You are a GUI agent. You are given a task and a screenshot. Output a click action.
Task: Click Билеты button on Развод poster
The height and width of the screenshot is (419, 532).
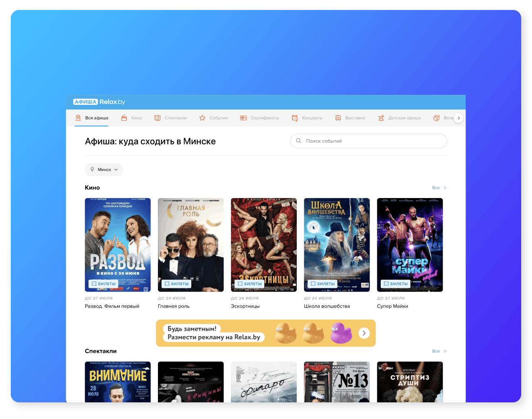[x=103, y=284]
